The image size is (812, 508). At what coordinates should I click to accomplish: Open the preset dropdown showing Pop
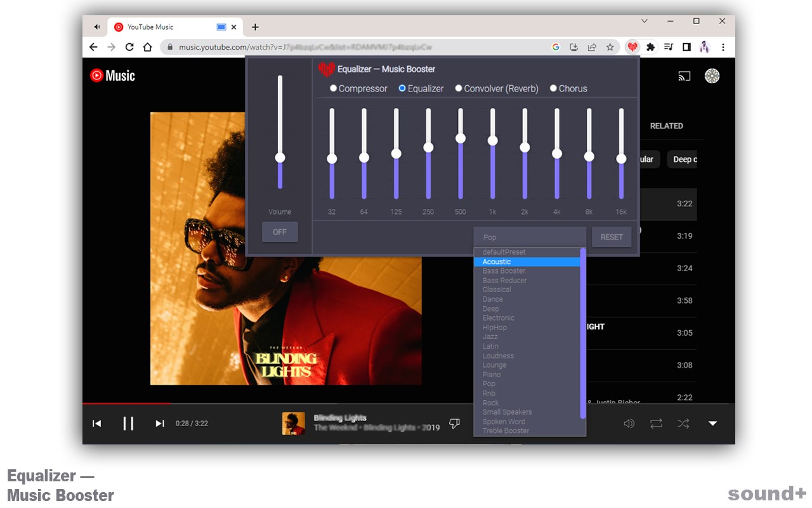click(530, 237)
